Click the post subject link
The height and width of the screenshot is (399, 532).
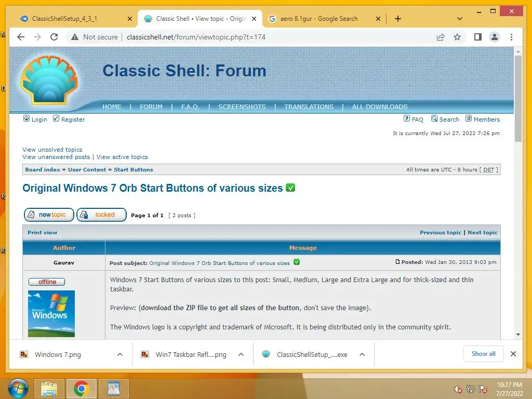[x=220, y=263]
